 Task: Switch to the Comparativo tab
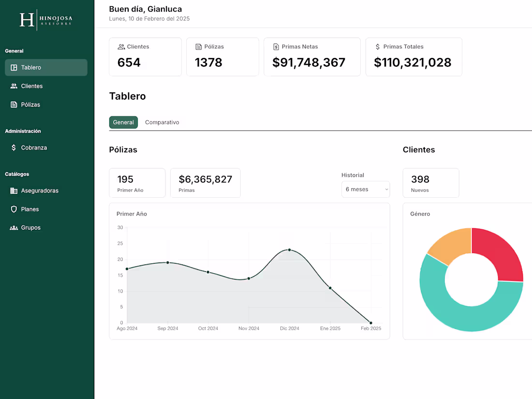[162, 122]
